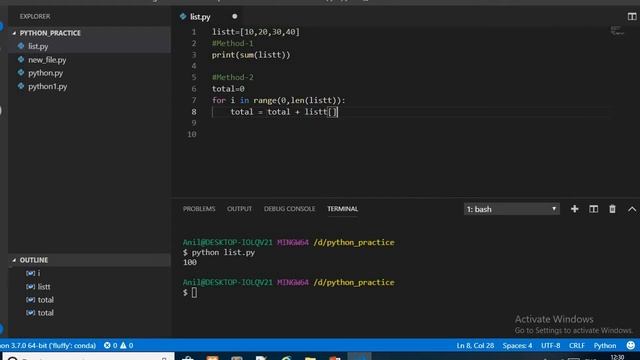This screenshot has width=640, height=360.
Task: Open the PROBLEMS panel tab
Action: click(199, 209)
